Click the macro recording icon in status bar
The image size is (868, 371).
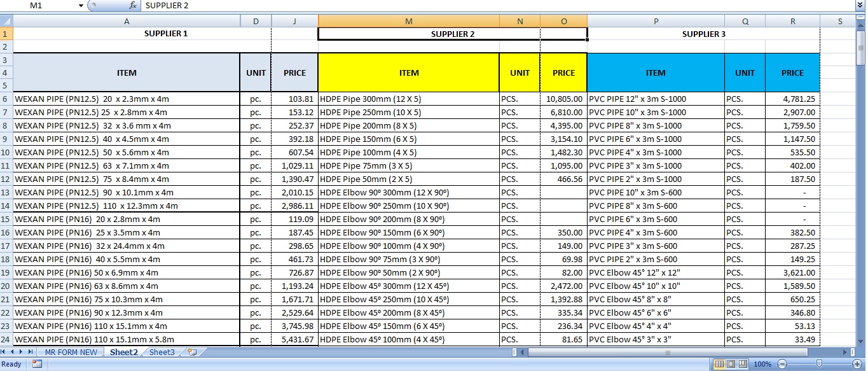(37, 364)
